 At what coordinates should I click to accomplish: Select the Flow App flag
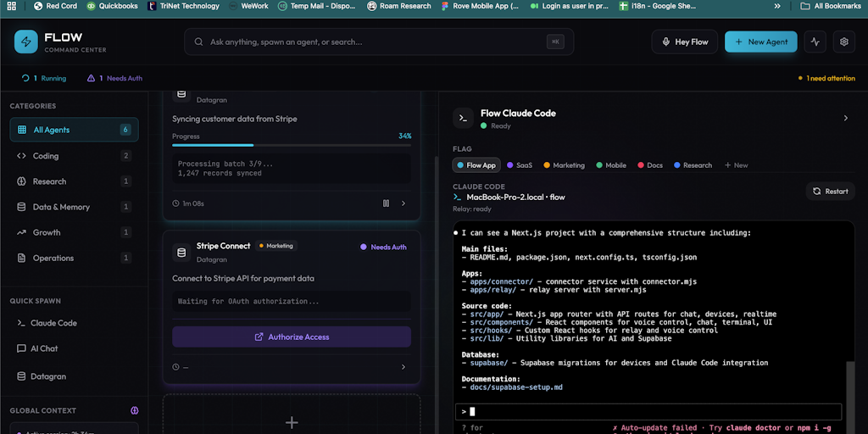coord(476,165)
